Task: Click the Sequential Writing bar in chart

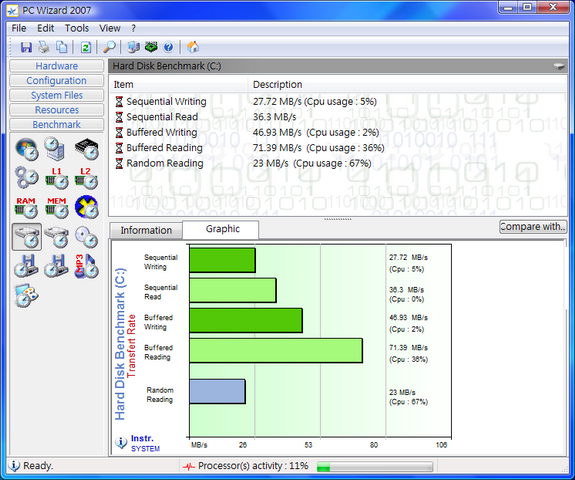Action: tap(223, 260)
